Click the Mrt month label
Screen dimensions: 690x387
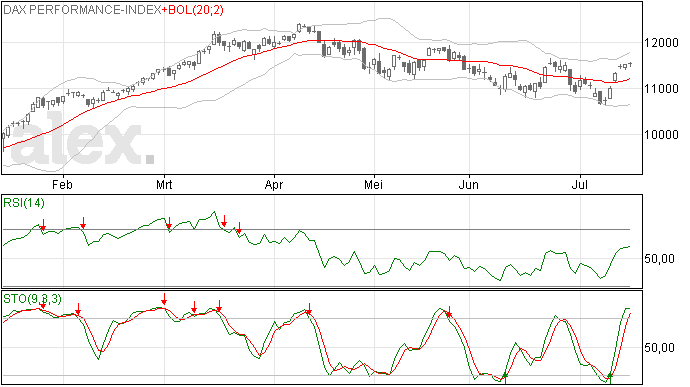pos(164,184)
